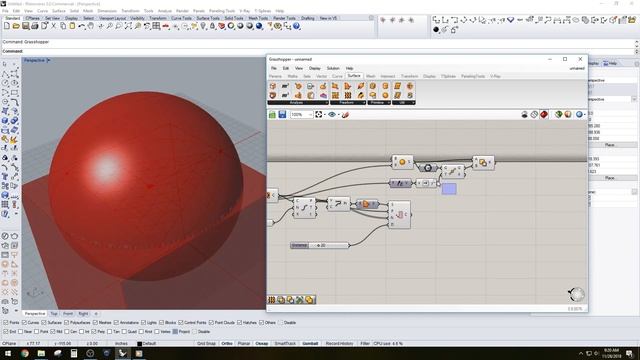
Task: Click the Default layer black color swatch
Action: coord(139,344)
